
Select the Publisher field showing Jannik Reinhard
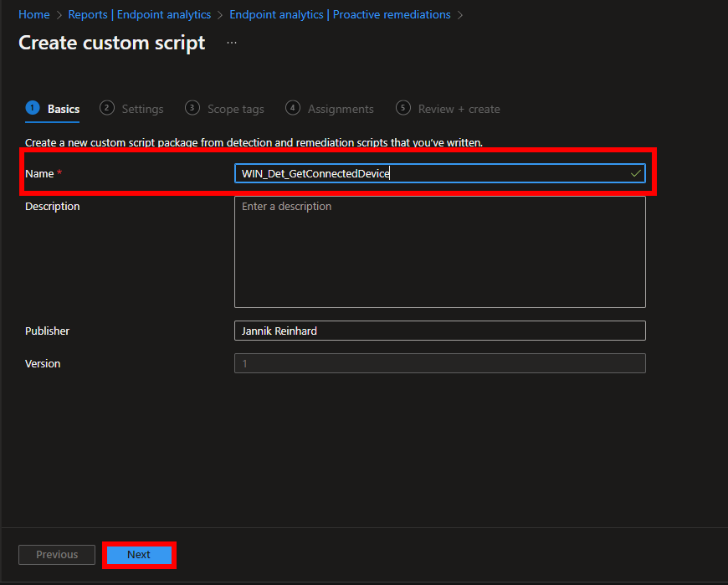click(439, 331)
